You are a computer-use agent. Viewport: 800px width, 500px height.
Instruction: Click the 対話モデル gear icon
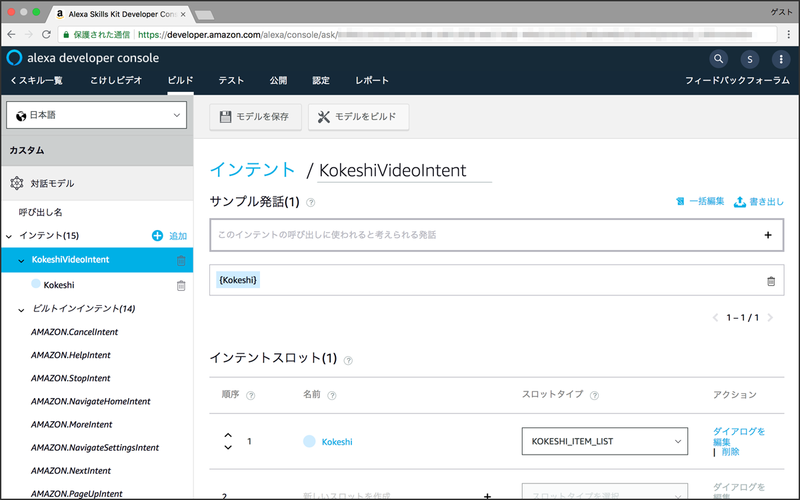[16, 183]
